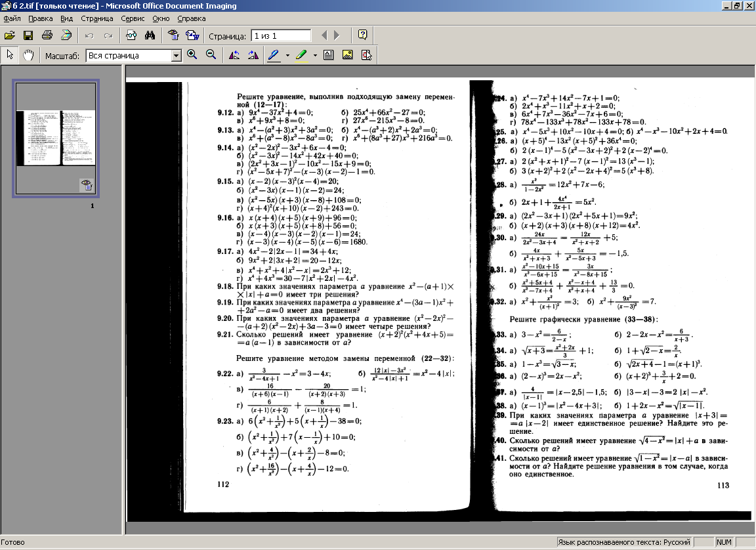The width and height of the screenshot is (756, 550).
Task: Recognize text using the OCR eye icon
Action: click(173, 35)
